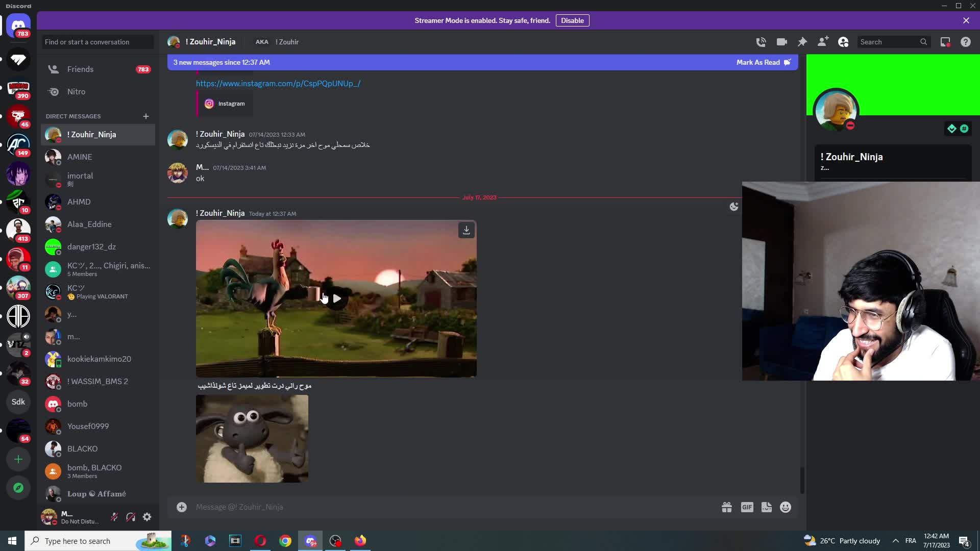Toggle headphone deafen in user panel
Image resolution: width=980 pixels, height=551 pixels.
pos(131,517)
